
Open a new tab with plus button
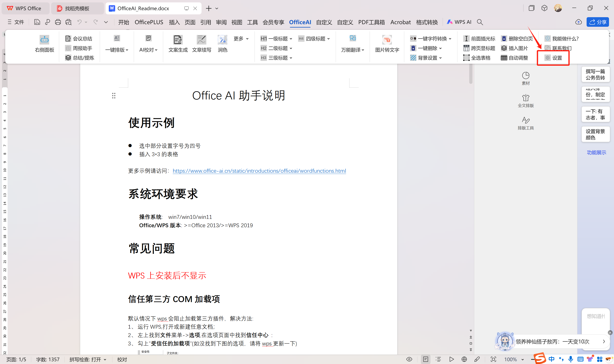209,8
